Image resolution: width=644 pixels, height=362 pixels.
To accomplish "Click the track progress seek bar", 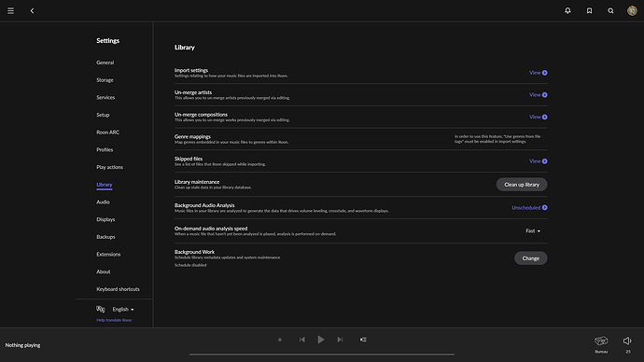I will [x=322, y=355].
